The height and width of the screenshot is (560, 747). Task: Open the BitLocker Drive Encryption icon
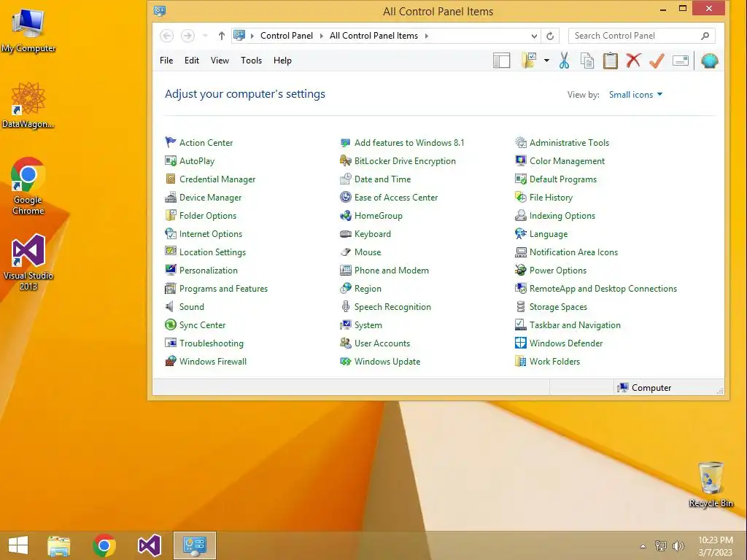pos(345,161)
